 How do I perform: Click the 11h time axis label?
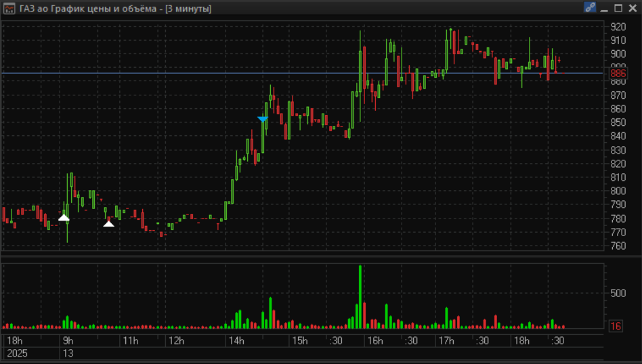[131, 341]
